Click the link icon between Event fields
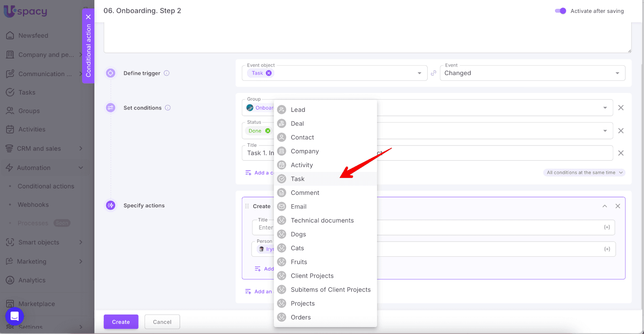644x334 pixels. click(x=433, y=73)
